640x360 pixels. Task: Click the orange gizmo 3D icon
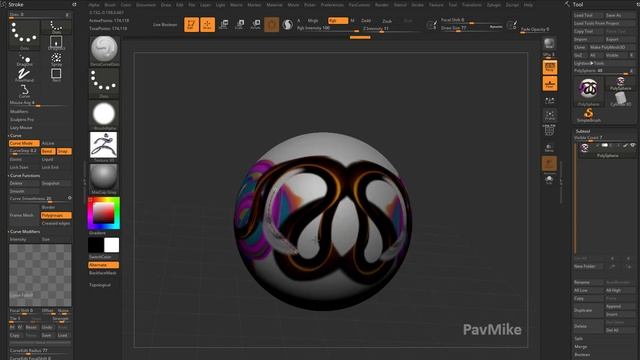pyautogui.click(x=272, y=24)
